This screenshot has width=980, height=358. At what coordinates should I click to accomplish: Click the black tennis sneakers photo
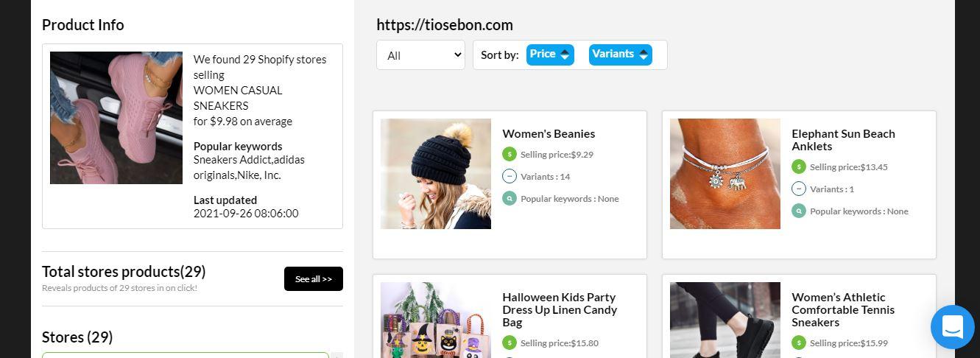click(x=725, y=320)
